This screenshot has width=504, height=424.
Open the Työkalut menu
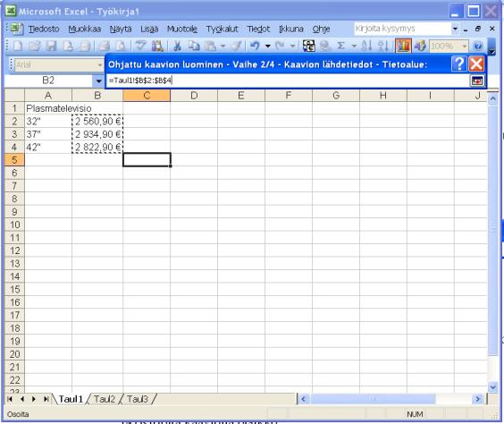pos(223,29)
